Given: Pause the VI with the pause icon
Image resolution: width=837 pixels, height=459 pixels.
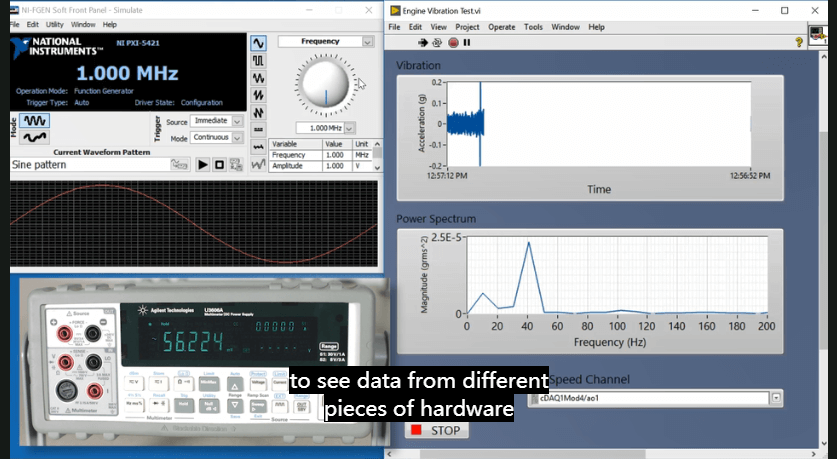Looking at the screenshot, I should pos(467,43).
